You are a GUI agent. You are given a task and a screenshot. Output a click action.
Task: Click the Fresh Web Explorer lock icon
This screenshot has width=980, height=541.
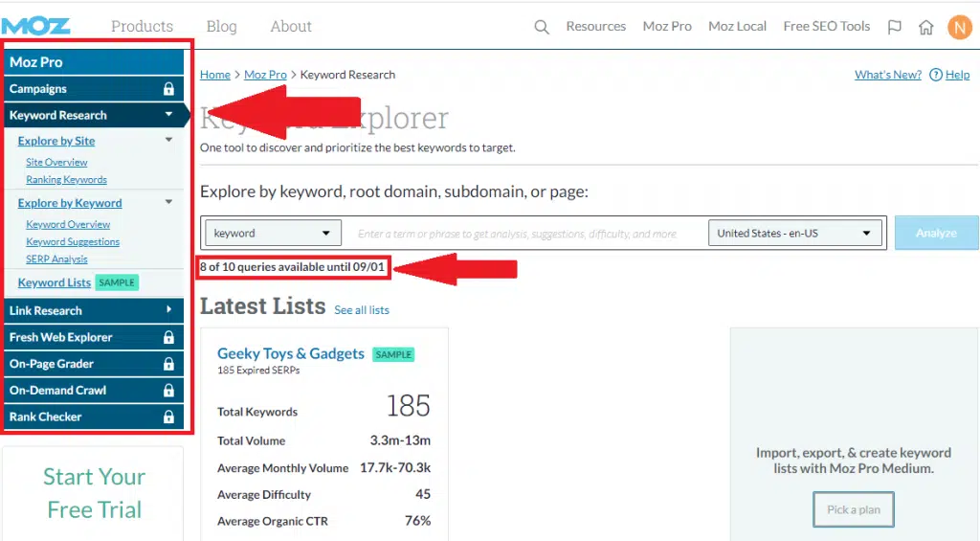(x=168, y=337)
